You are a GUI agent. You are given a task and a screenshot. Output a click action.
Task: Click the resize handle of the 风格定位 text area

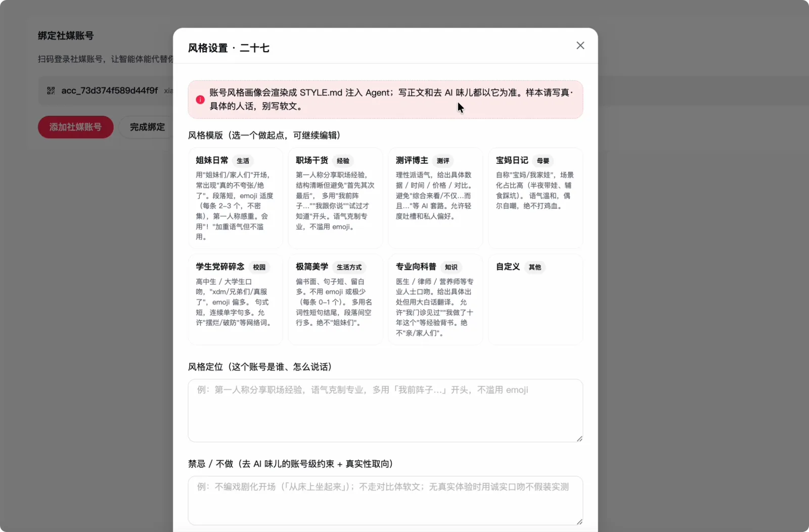(579, 438)
